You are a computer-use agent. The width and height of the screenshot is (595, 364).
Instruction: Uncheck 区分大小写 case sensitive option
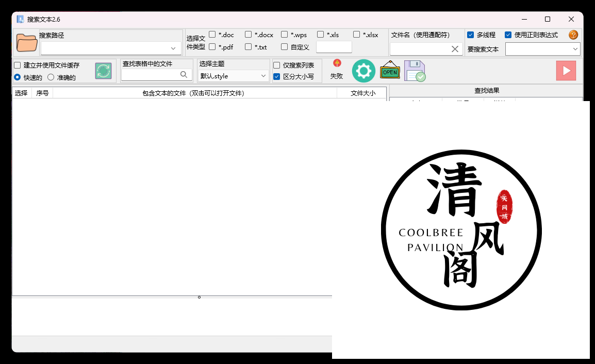pyautogui.click(x=277, y=77)
